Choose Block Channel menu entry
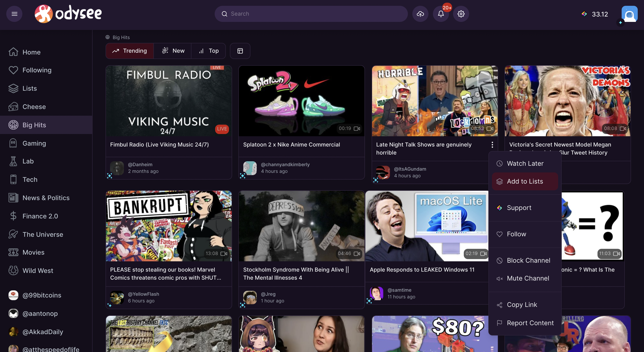This screenshot has height=352, width=644. [x=525, y=260]
